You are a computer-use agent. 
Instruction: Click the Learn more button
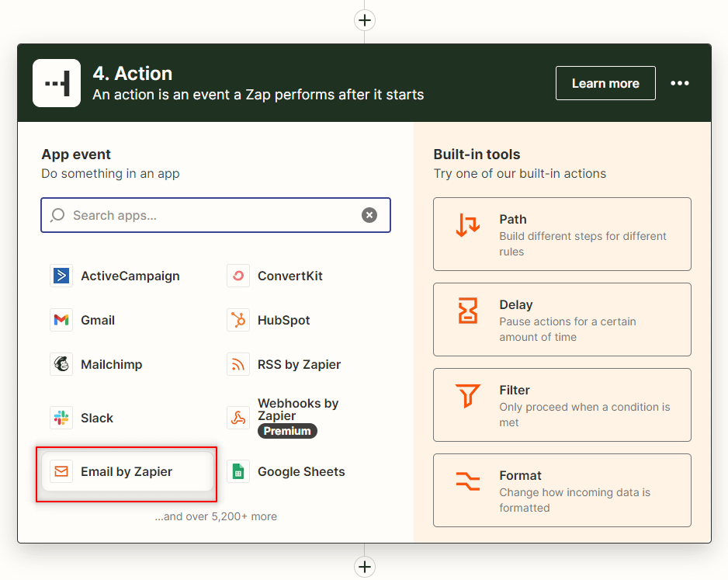pos(605,83)
